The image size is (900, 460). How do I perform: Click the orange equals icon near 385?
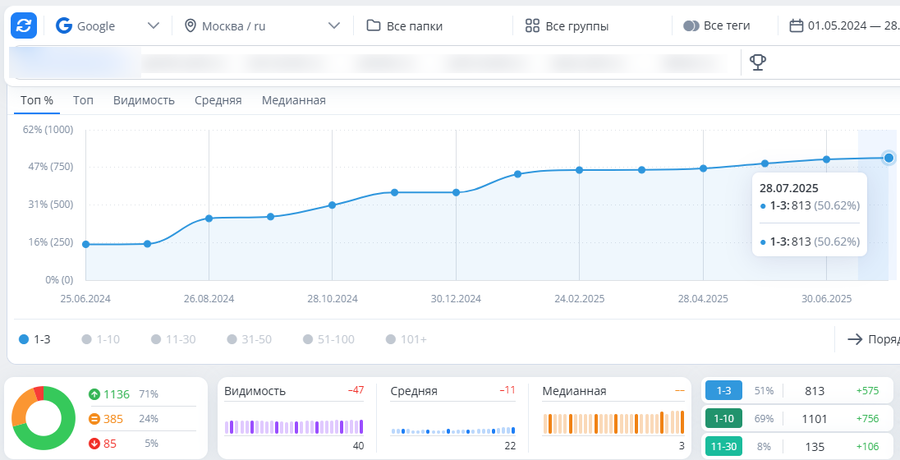pos(94,419)
